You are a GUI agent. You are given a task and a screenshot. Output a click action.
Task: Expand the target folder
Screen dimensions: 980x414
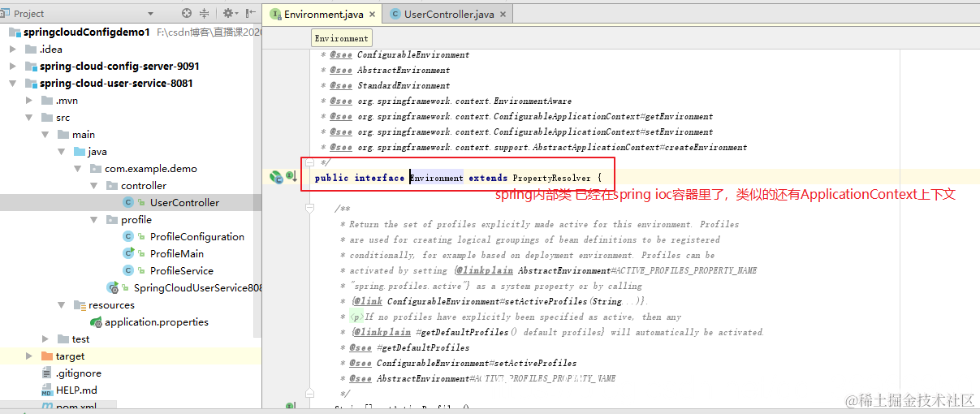coord(28,356)
